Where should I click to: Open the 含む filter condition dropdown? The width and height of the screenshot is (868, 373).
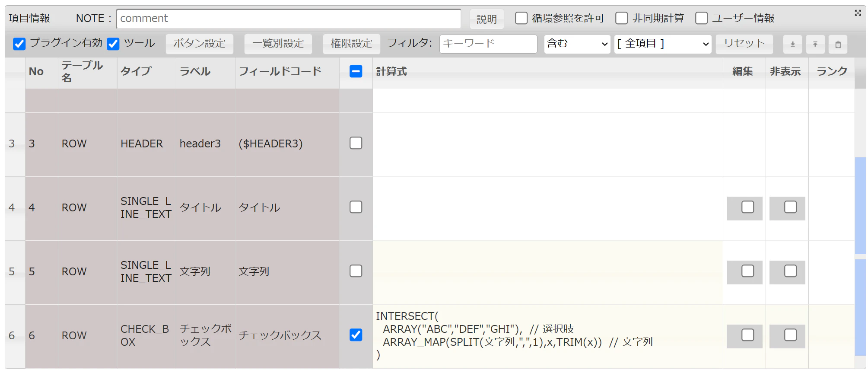tap(577, 44)
